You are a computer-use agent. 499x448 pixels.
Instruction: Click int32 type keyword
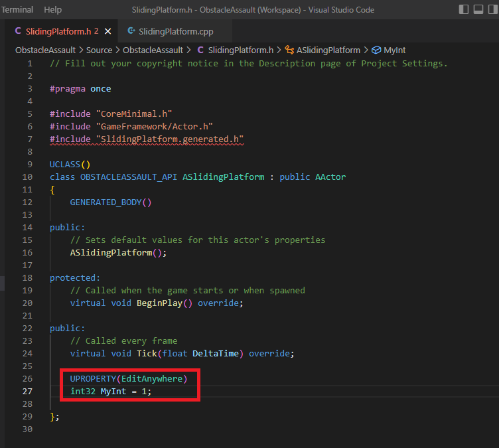coord(83,392)
